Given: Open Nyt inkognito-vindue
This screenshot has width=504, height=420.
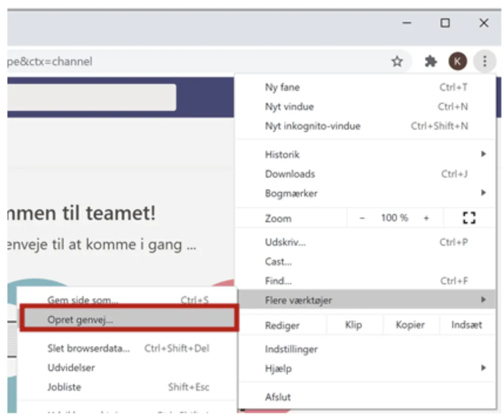Looking at the screenshot, I should [366, 126].
